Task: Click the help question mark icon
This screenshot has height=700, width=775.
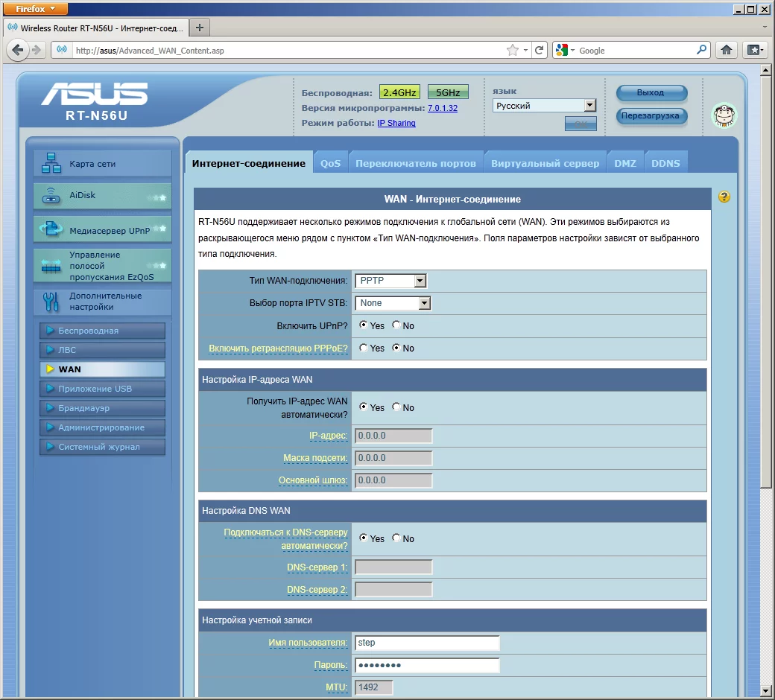Action: click(x=724, y=197)
